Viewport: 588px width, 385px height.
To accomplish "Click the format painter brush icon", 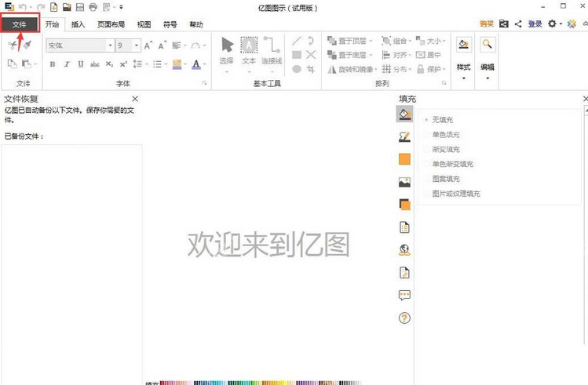I will (x=27, y=45).
